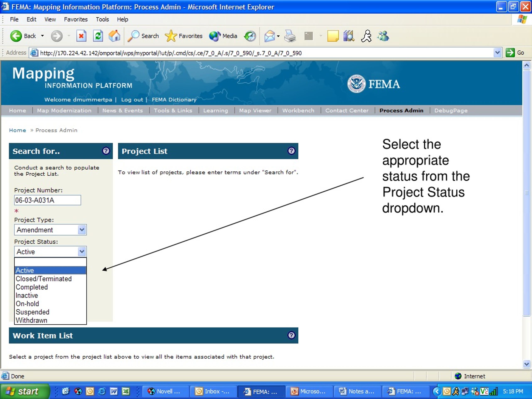This screenshot has width=532, height=399.
Task: Click the AIM running man toolbar icon
Action: point(366,36)
